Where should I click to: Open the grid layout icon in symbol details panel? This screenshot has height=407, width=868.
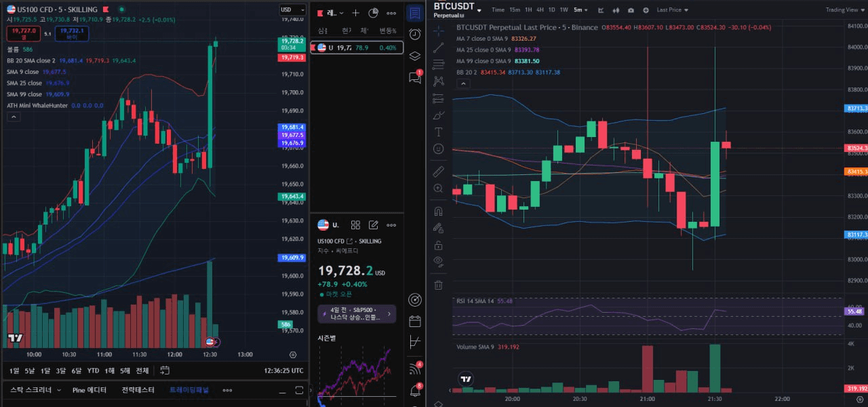[x=355, y=225]
